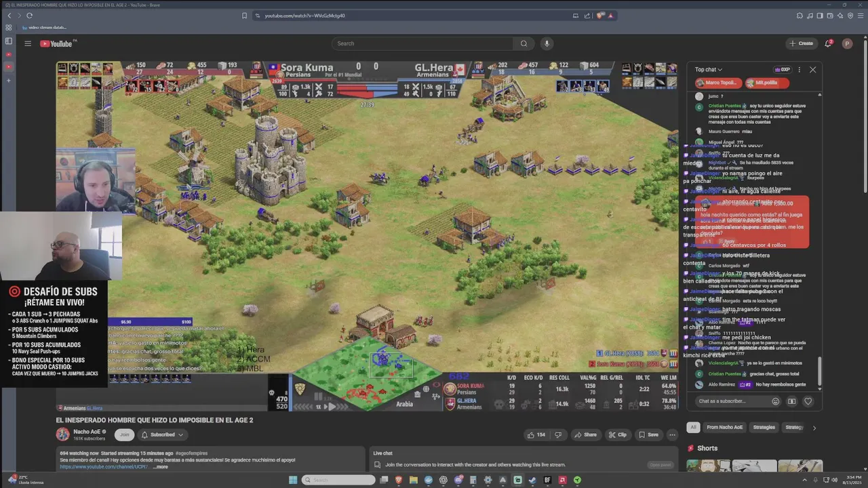
Task: Go to the YouTube home logo
Action: (x=56, y=43)
